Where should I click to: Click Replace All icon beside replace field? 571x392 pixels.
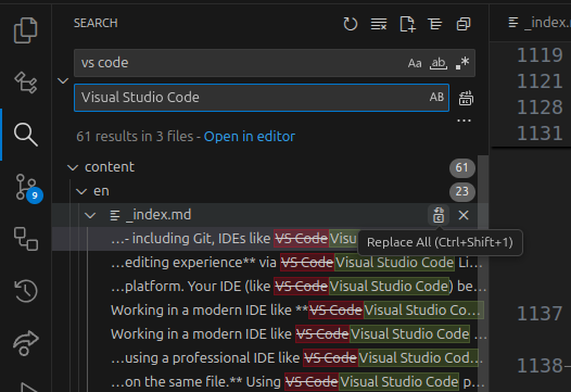click(x=466, y=98)
